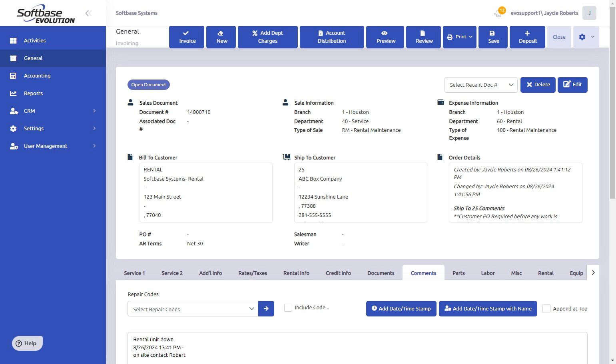The height and width of the screenshot is (364, 616).
Task: Expand the CRM sidebar menu
Action: click(x=53, y=111)
